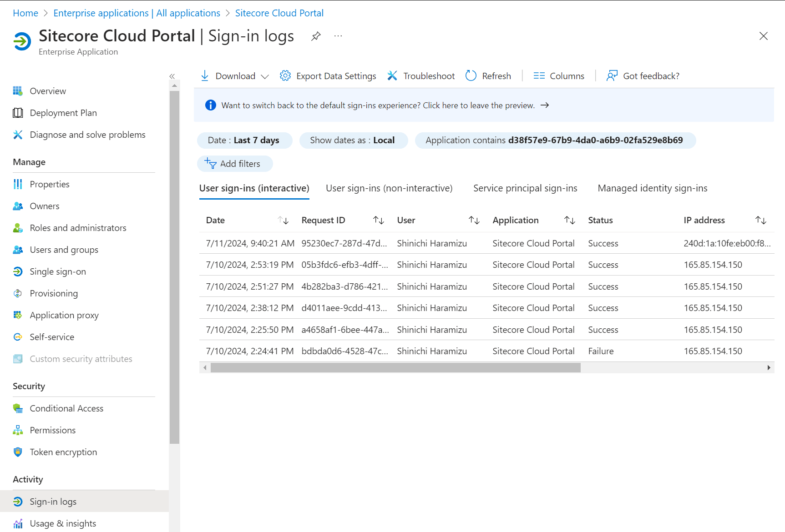The image size is (785, 532).
Task: Click Add filters button
Action: pos(235,164)
